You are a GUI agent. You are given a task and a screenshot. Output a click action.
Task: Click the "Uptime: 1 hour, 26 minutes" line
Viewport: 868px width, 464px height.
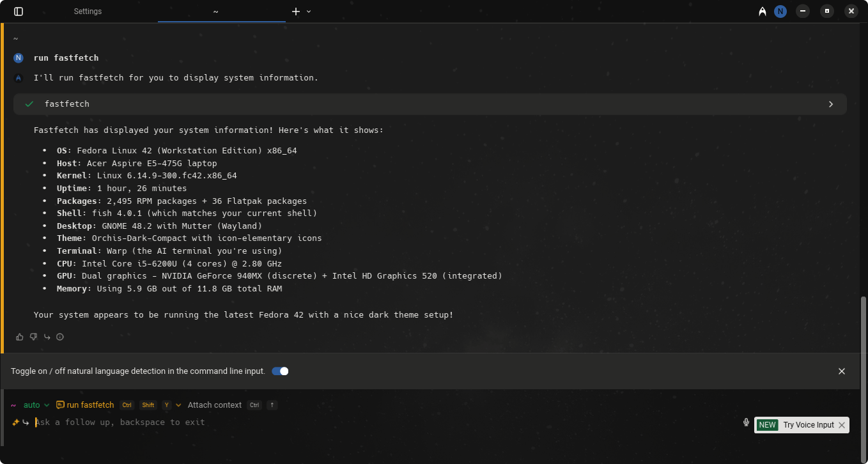pyautogui.click(x=122, y=188)
